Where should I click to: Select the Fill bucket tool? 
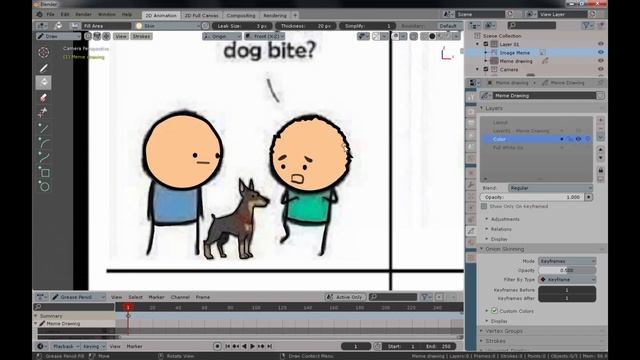[44, 82]
